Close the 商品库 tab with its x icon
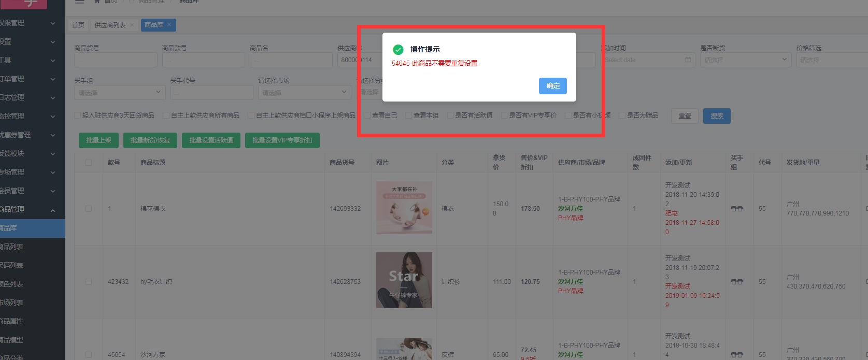This screenshot has width=868, height=360. (x=169, y=25)
